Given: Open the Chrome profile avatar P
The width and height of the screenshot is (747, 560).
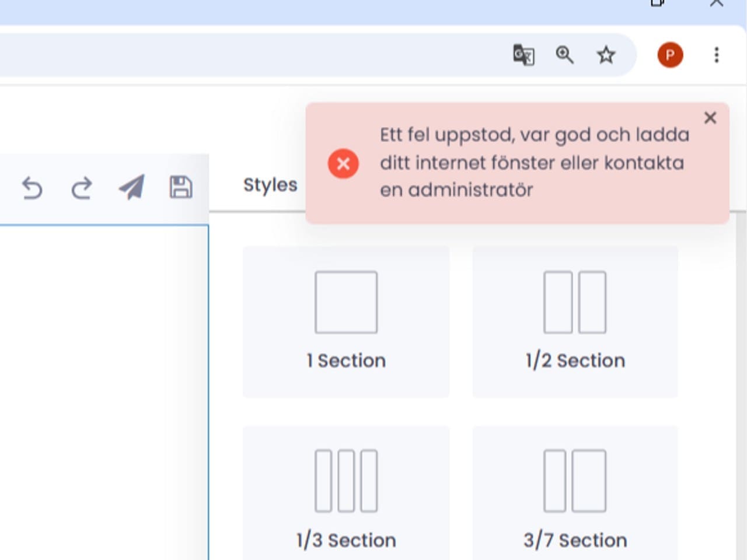Looking at the screenshot, I should pyautogui.click(x=670, y=55).
